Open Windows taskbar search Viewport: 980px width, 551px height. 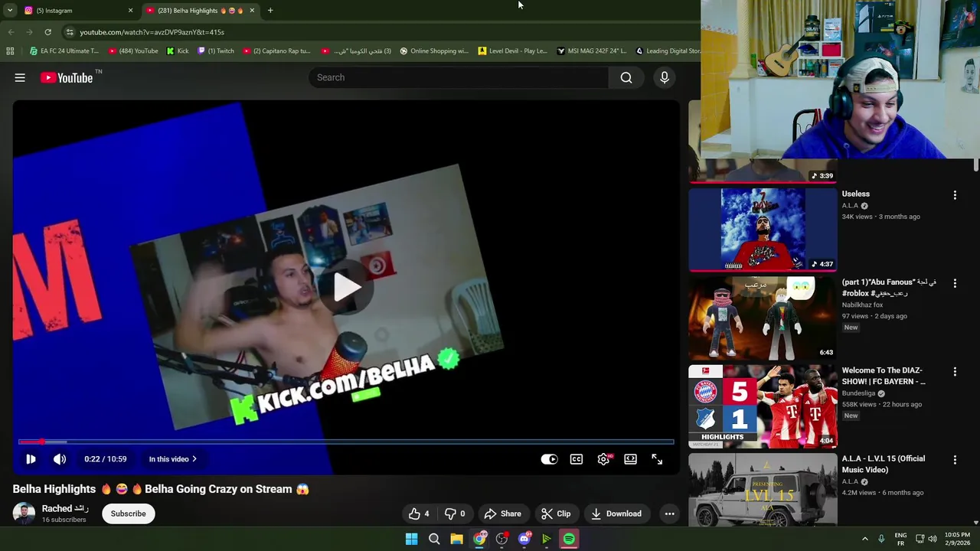tap(434, 539)
